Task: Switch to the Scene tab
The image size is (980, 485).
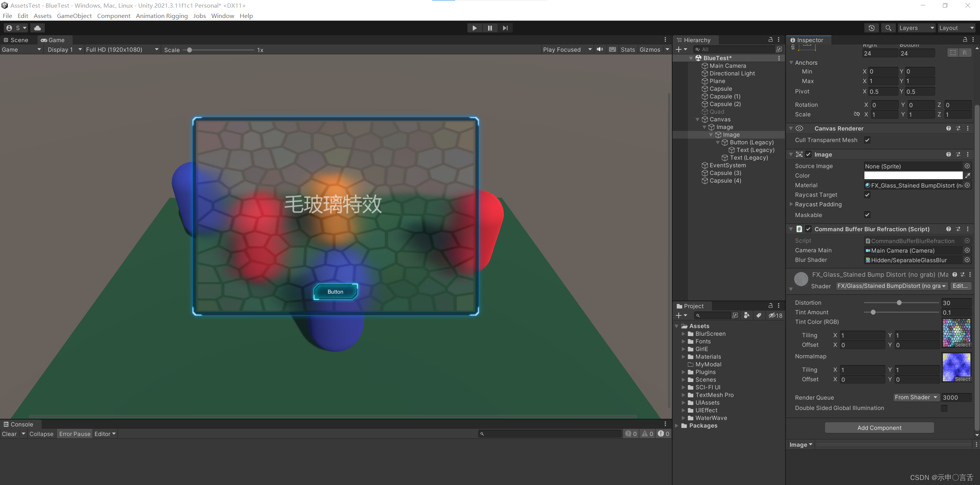Action: tap(16, 40)
